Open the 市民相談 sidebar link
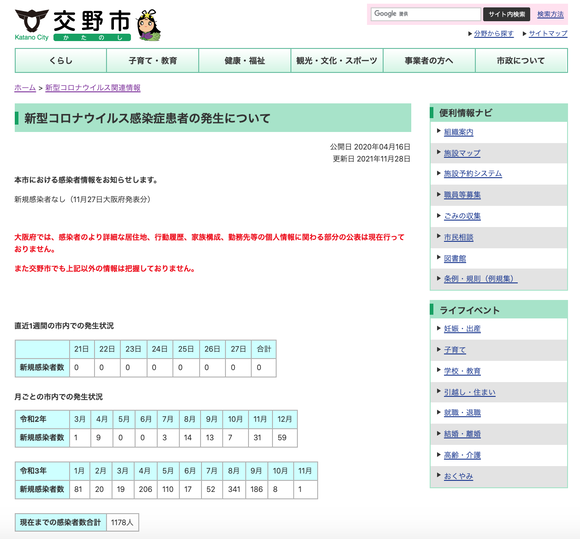This screenshot has height=539, width=580. (x=458, y=238)
